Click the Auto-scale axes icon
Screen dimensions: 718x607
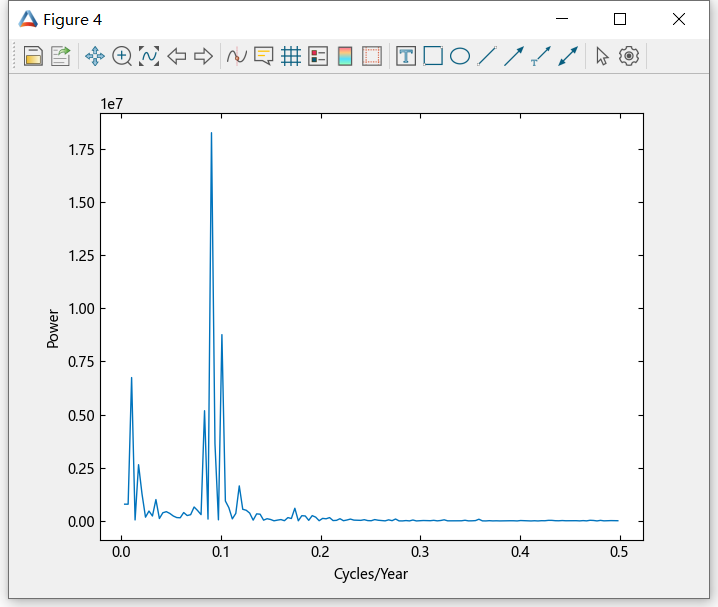click(149, 56)
